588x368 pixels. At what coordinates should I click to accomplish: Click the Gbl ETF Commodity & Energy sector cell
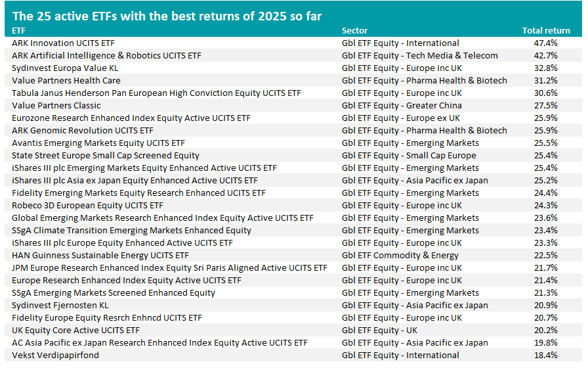(400, 255)
